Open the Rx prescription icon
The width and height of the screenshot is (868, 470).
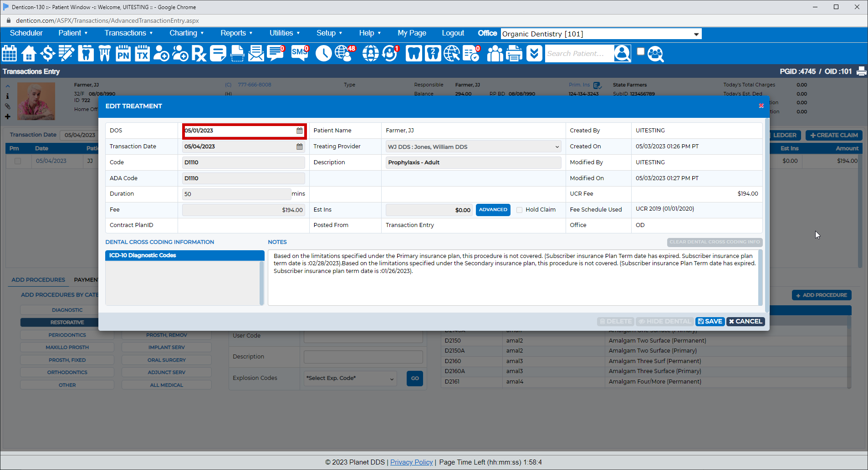[199, 54]
